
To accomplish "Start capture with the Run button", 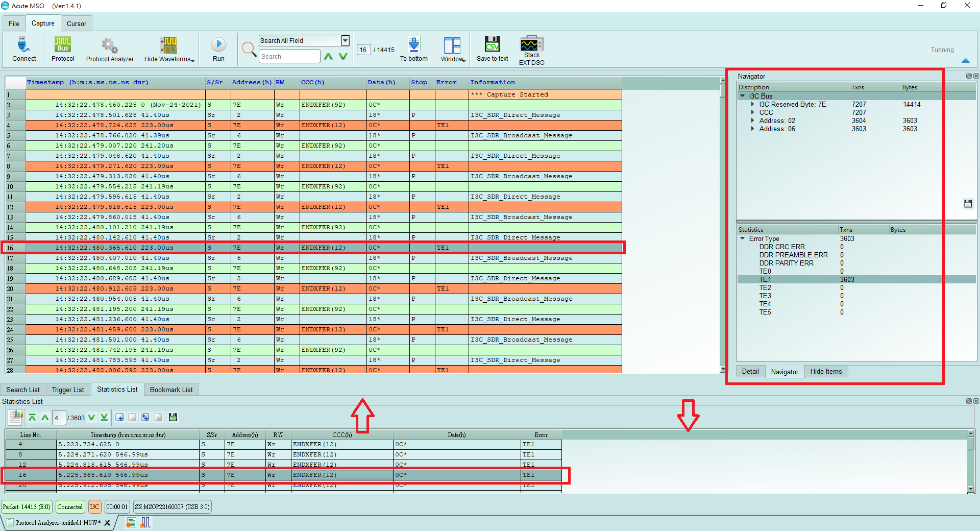I will click(218, 49).
